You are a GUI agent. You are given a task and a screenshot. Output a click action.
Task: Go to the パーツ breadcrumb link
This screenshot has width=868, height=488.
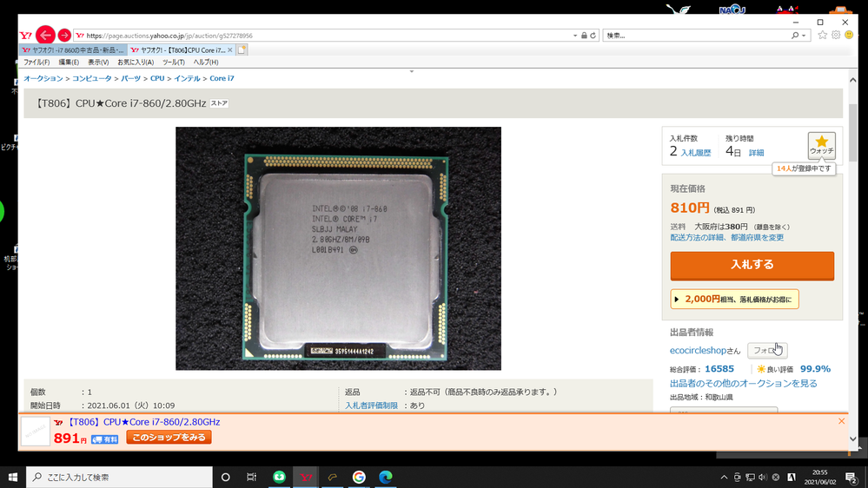[130, 78]
